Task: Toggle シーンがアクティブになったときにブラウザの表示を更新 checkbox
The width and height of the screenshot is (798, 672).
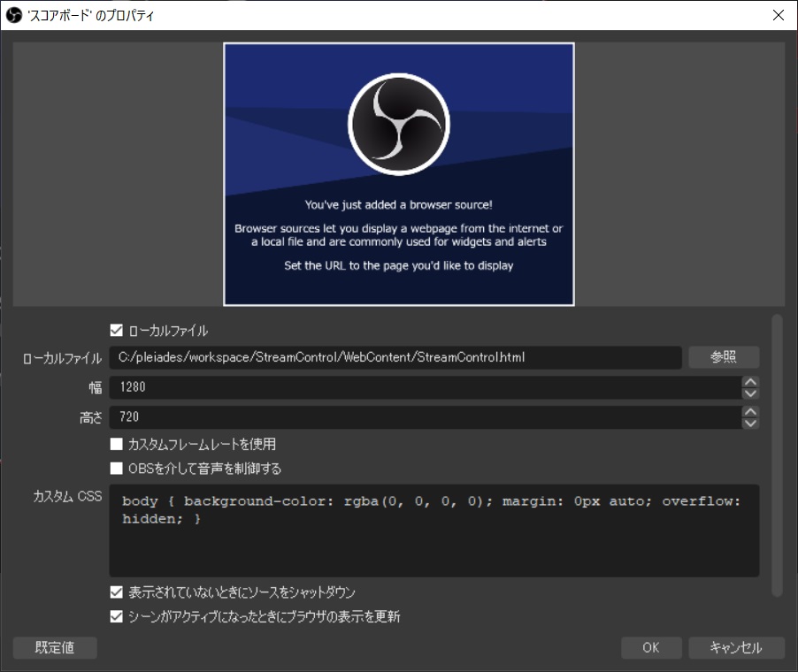Action: pyautogui.click(x=117, y=616)
